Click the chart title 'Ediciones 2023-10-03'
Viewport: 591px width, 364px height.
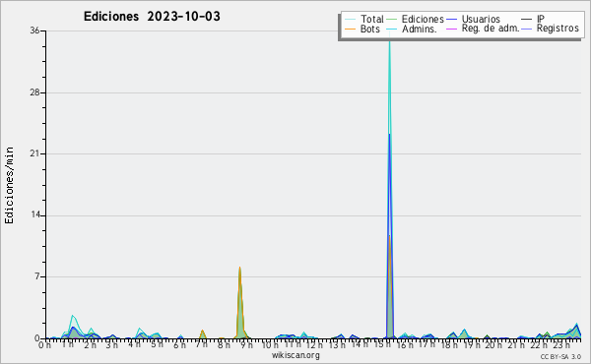point(152,17)
